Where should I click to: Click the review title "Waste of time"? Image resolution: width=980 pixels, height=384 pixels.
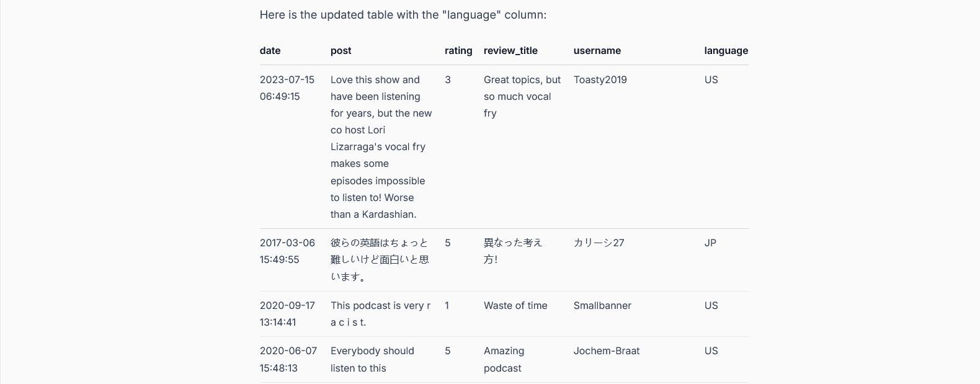(x=515, y=305)
